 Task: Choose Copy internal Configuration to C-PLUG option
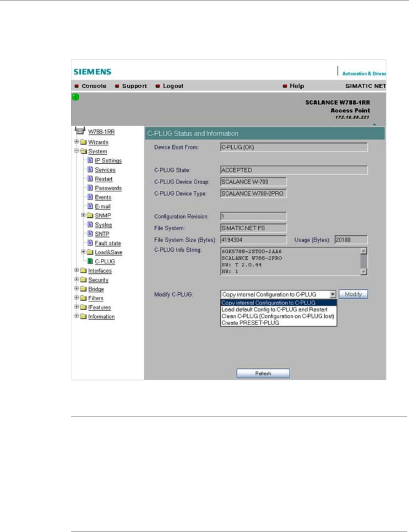pyautogui.click(x=278, y=303)
